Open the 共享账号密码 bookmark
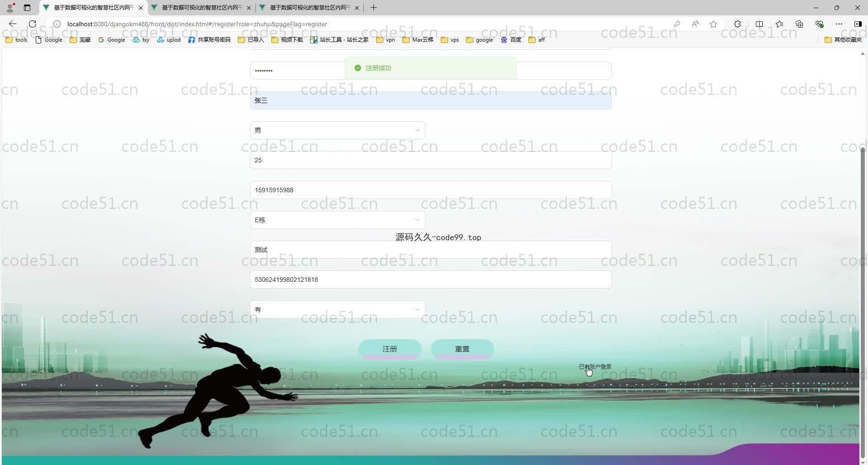 (x=209, y=40)
